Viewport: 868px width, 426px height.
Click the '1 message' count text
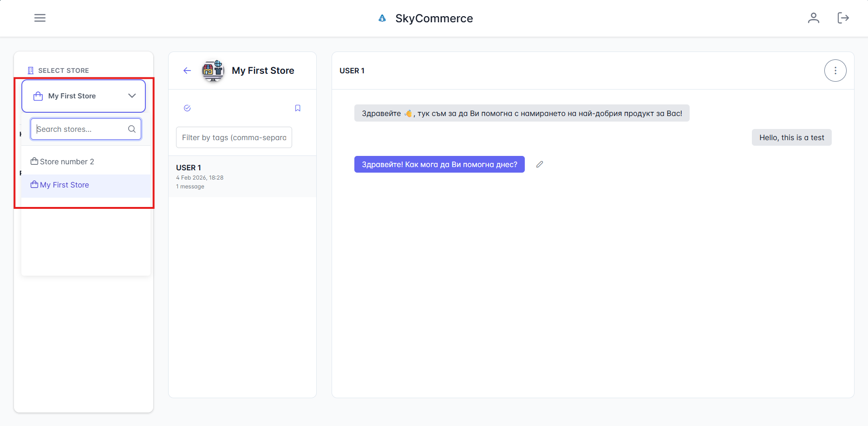click(x=190, y=187)
